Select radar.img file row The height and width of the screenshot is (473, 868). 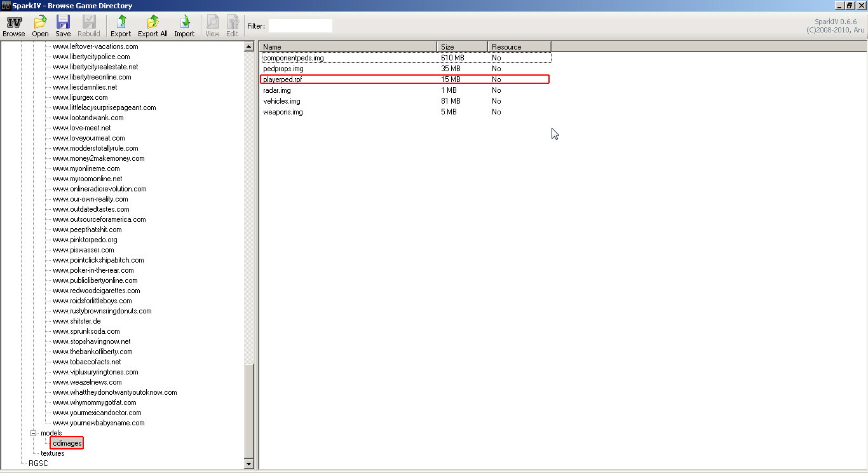(405, 90)
